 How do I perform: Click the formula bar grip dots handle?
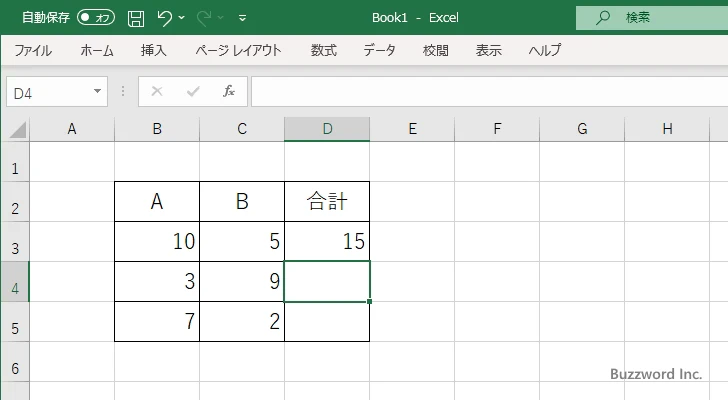[123, 91]
